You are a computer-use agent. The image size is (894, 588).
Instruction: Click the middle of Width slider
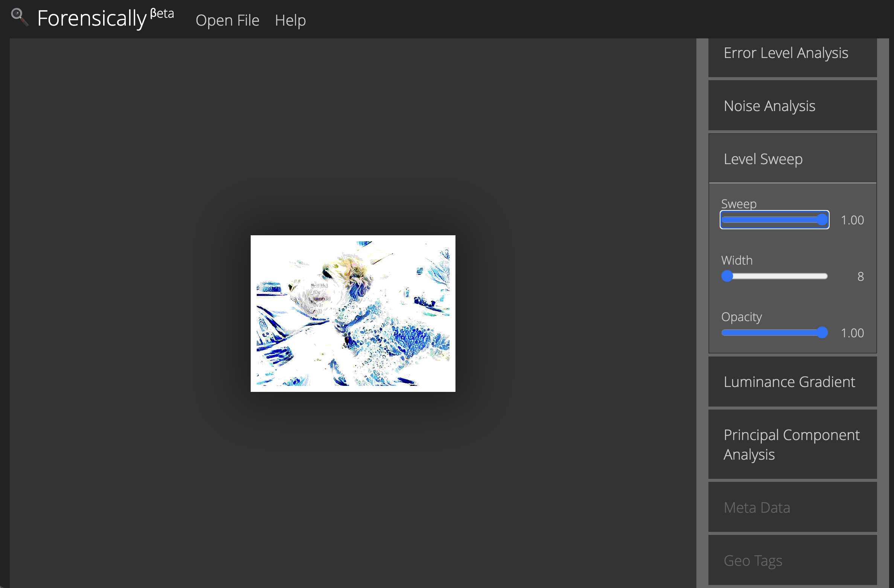coord(774,276)
